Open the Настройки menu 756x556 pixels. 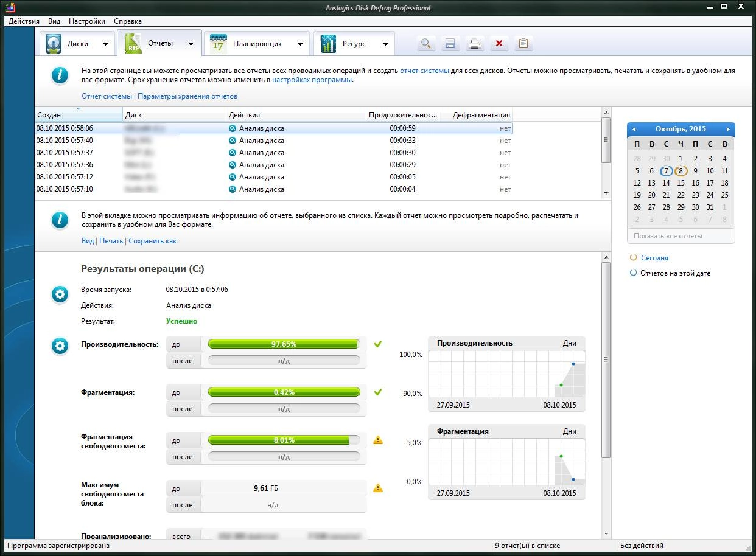coord(87,21)
